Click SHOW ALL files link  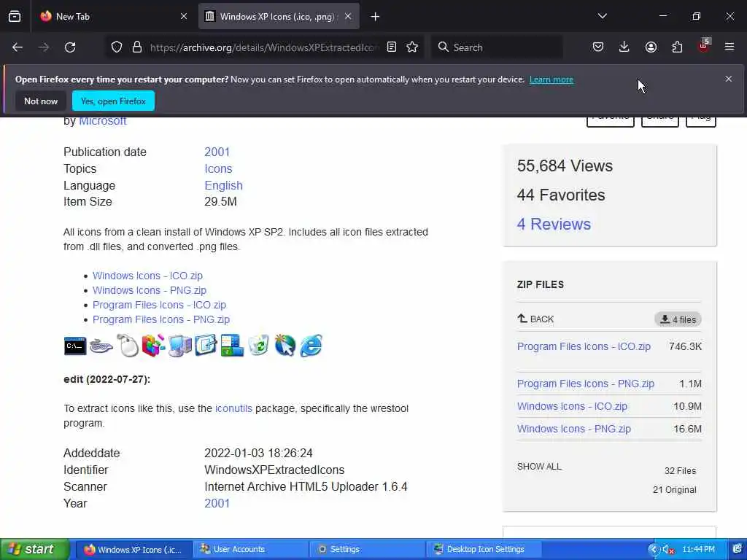click(x=539, y=467)
